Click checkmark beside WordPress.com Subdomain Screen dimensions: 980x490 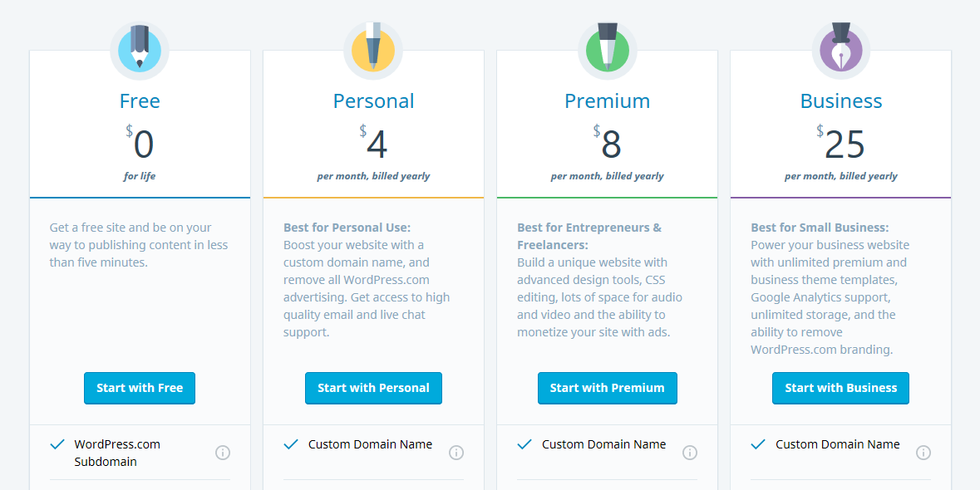(x=57, y=444)
